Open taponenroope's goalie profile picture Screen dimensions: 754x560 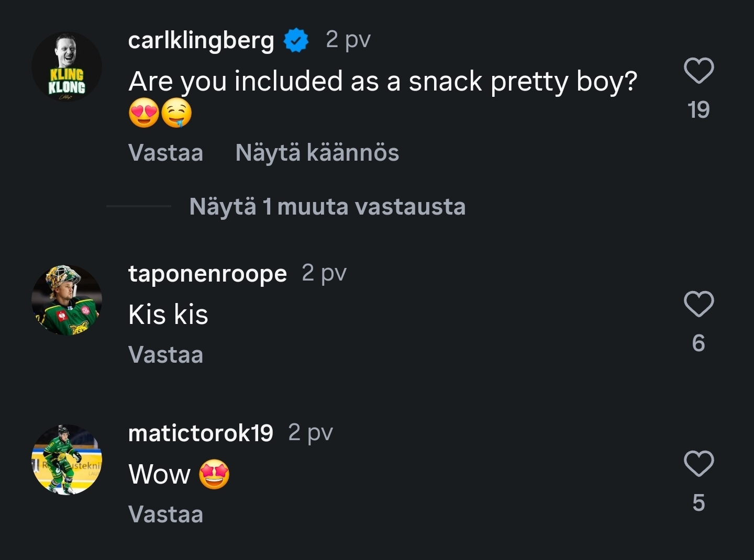point(66,300)
